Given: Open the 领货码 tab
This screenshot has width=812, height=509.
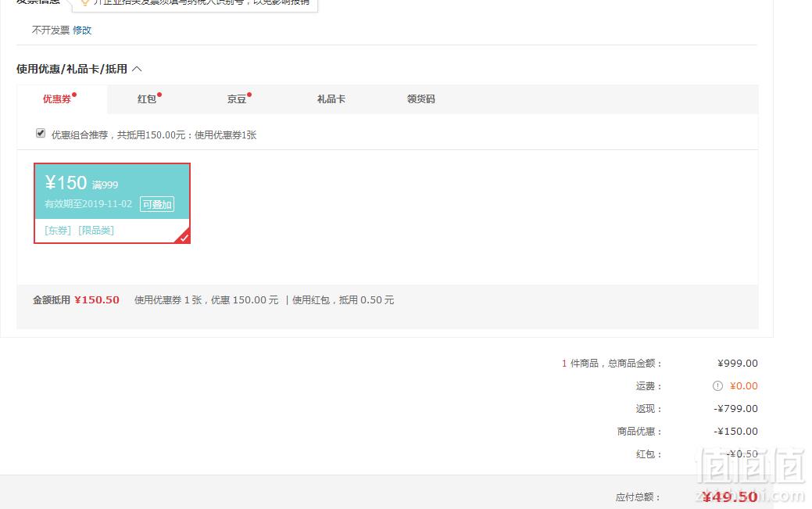Looking at the screenshot, I should (x=420, y=99).
